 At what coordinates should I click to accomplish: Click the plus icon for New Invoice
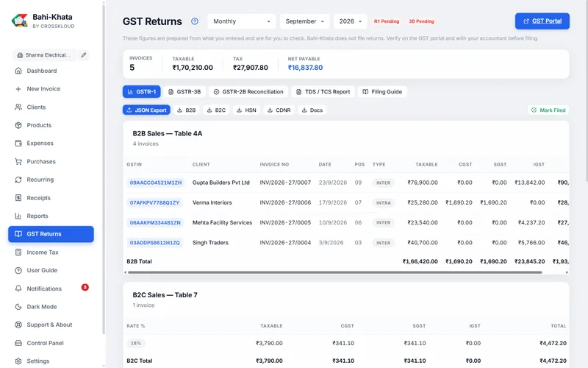tap(18, 89)
